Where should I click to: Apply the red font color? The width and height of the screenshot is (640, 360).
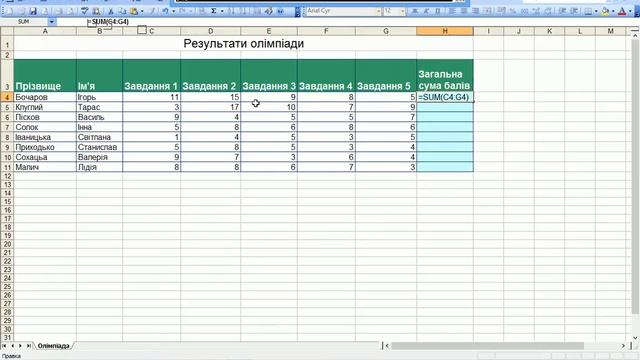(622, 11)
